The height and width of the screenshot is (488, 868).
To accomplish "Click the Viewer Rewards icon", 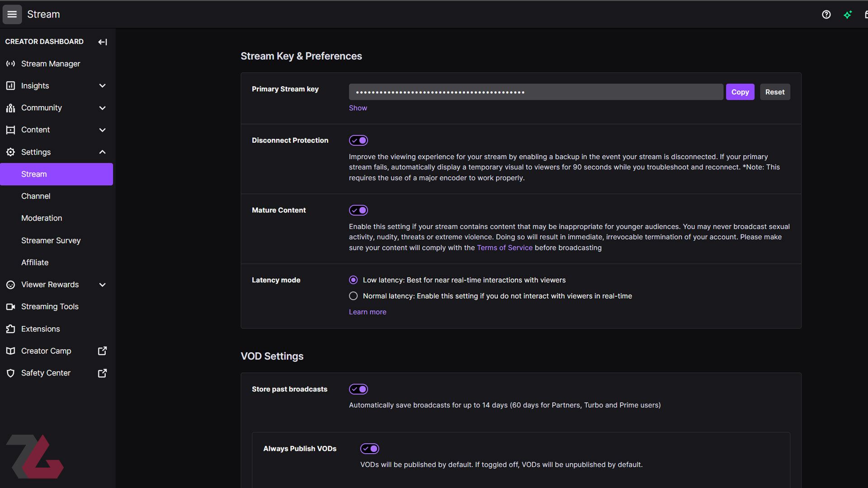I will [10, 285].
